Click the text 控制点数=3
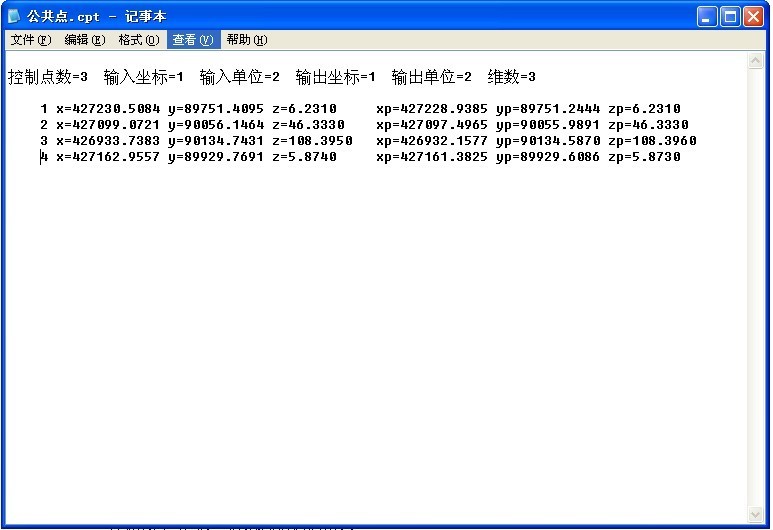This screenshot has width=773, height=530. tap(48, 77)
